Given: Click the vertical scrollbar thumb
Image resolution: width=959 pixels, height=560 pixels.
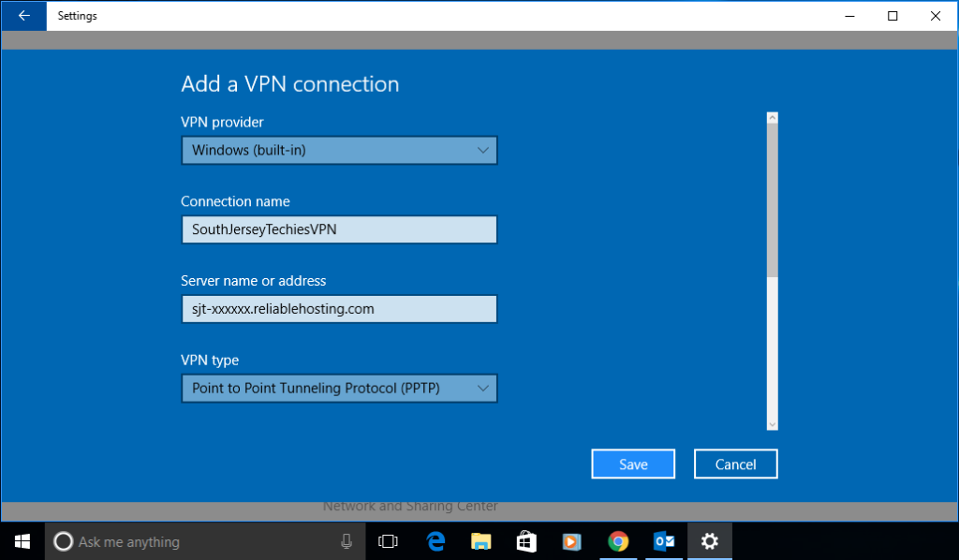Looking at the screenshot, I should pyautogui.click(x=773, y=199).
